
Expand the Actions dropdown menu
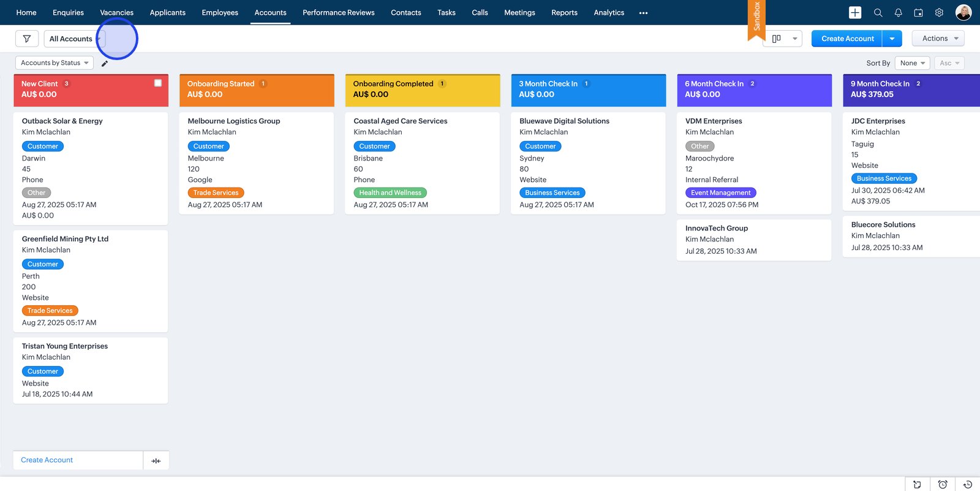click(x=938, y=39)
